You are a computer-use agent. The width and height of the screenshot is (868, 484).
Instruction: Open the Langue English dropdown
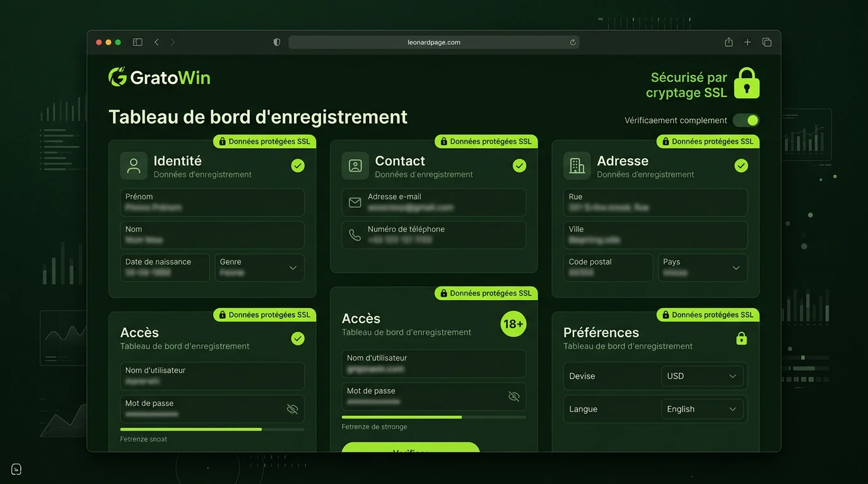[x=702, y=409]
